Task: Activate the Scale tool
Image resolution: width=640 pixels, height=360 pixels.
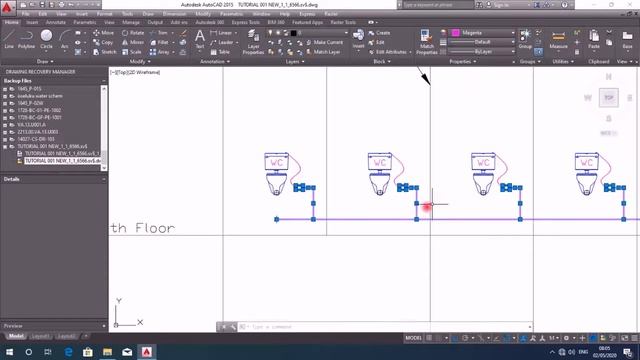Action: click(x=132, y=52)
